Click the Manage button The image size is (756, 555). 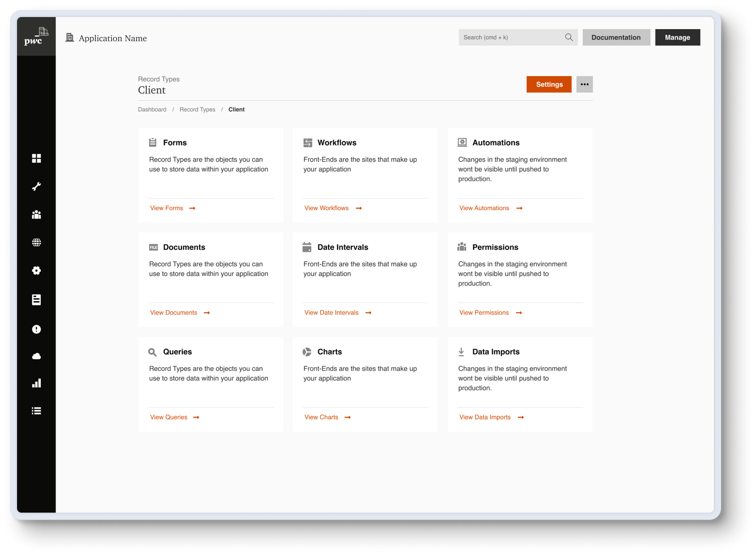[x=678, y=37]
